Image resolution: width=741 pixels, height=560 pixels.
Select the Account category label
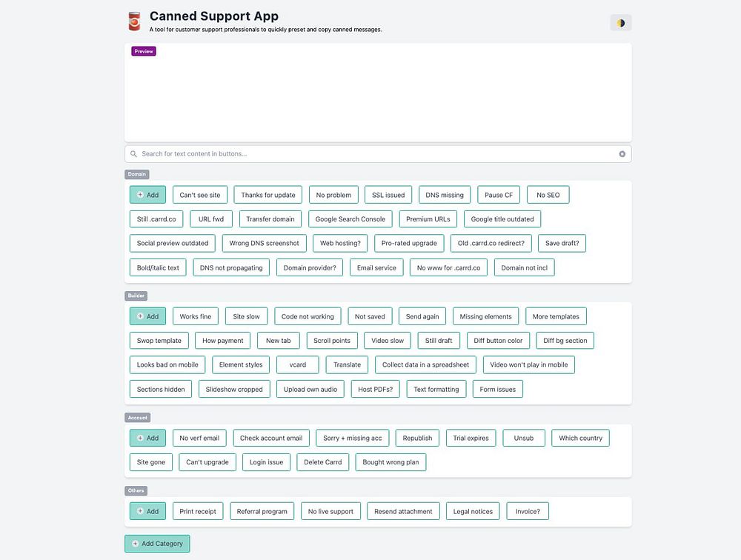tap(138, 418)
